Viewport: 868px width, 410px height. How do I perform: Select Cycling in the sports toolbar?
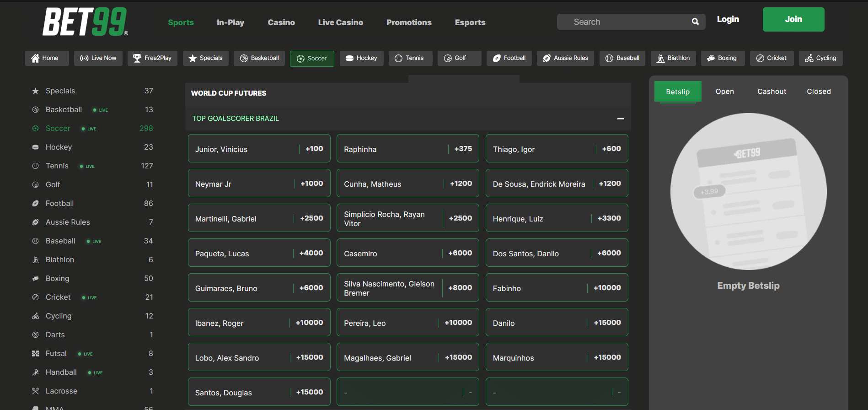pyautogui.click(x=821, y=58)
